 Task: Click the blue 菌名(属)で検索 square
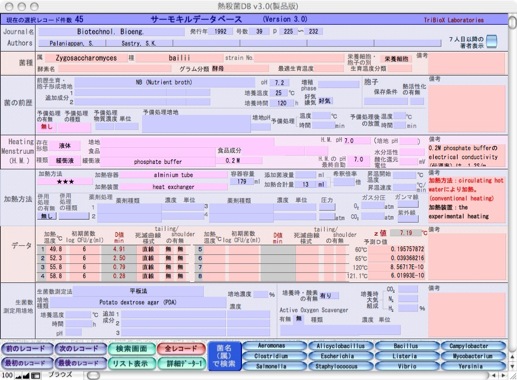point(224,356)
